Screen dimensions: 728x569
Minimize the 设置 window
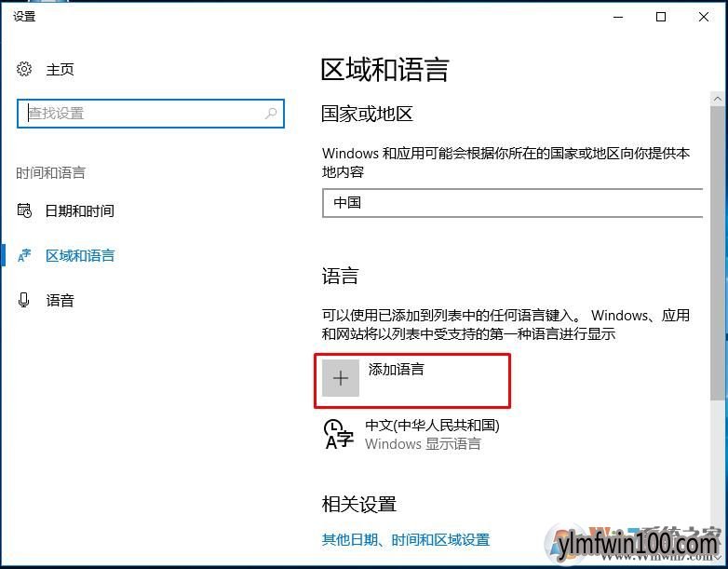(618, 17)
